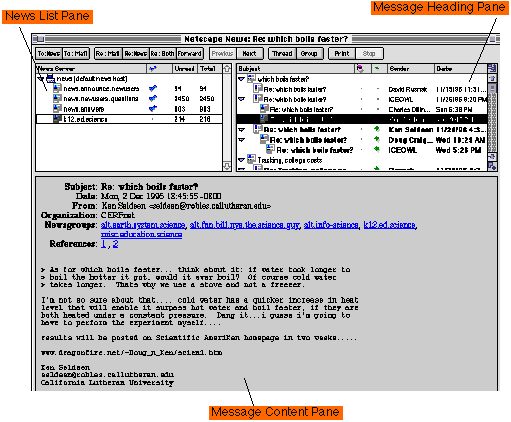Screen dimensions: 511x422
Task: Click the Total column header
Action: pos(210,69)
